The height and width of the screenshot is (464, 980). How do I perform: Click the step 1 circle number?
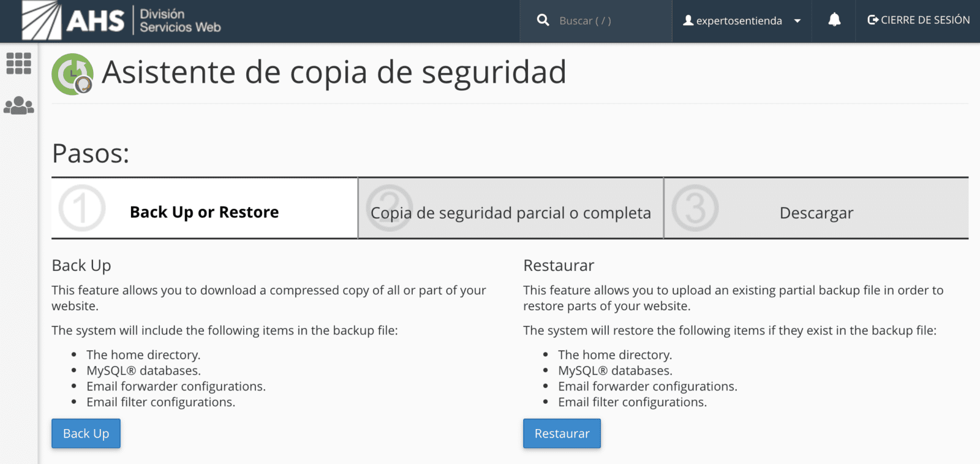click(82, 208)
